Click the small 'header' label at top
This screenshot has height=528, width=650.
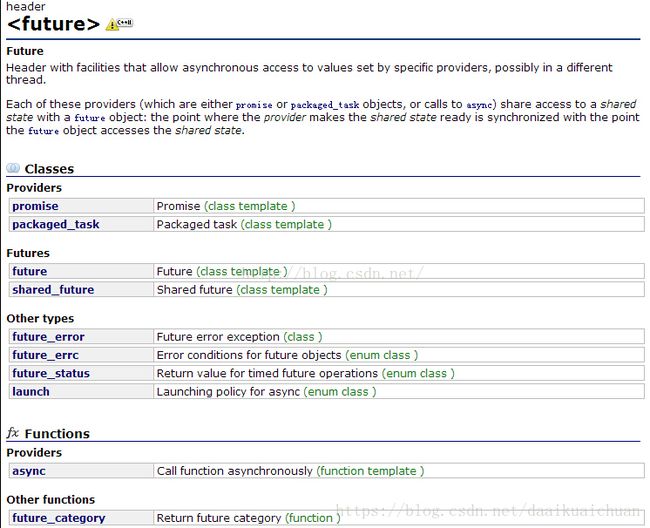(x=26, y=6)
